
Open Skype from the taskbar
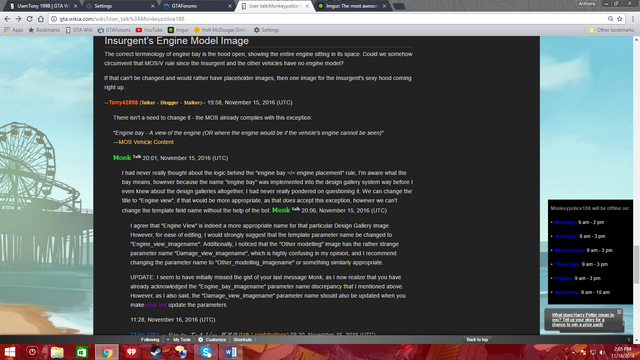point(206,352)
